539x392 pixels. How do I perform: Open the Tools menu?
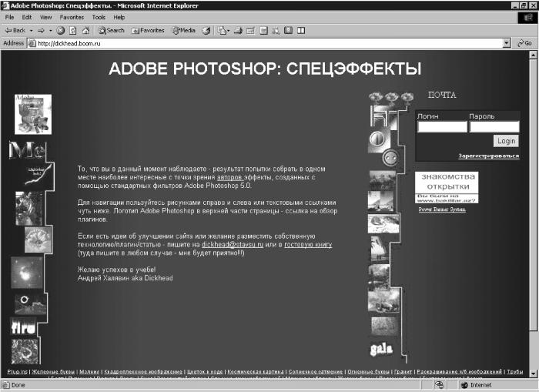99,17
